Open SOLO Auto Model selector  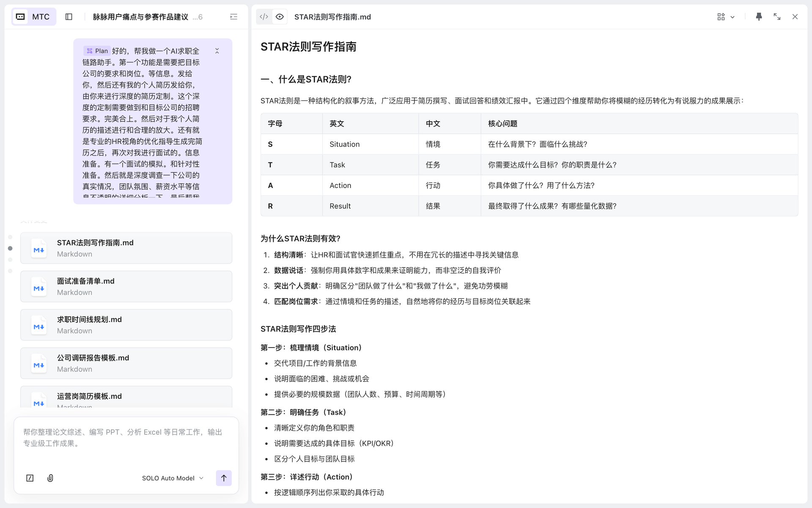pos(173,478)
